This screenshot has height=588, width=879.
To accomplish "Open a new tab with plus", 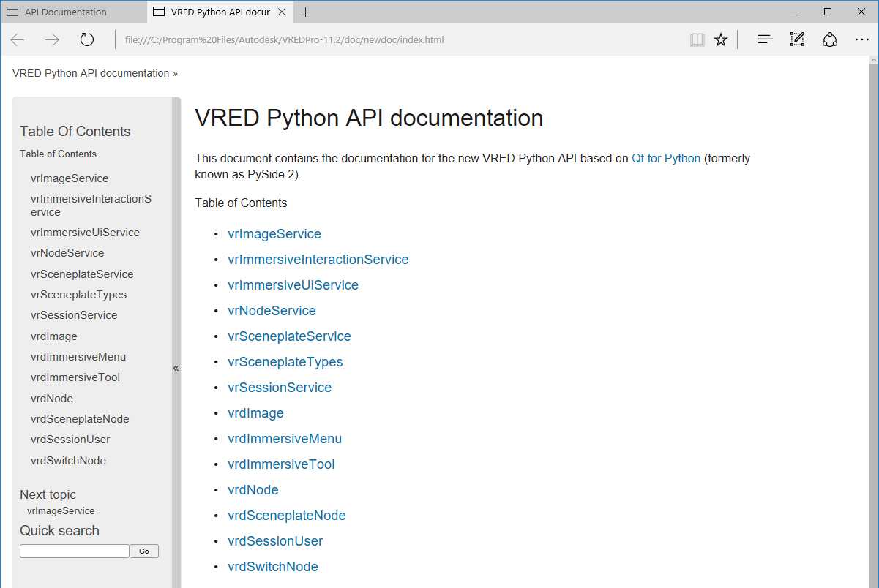I will point(306,12).
